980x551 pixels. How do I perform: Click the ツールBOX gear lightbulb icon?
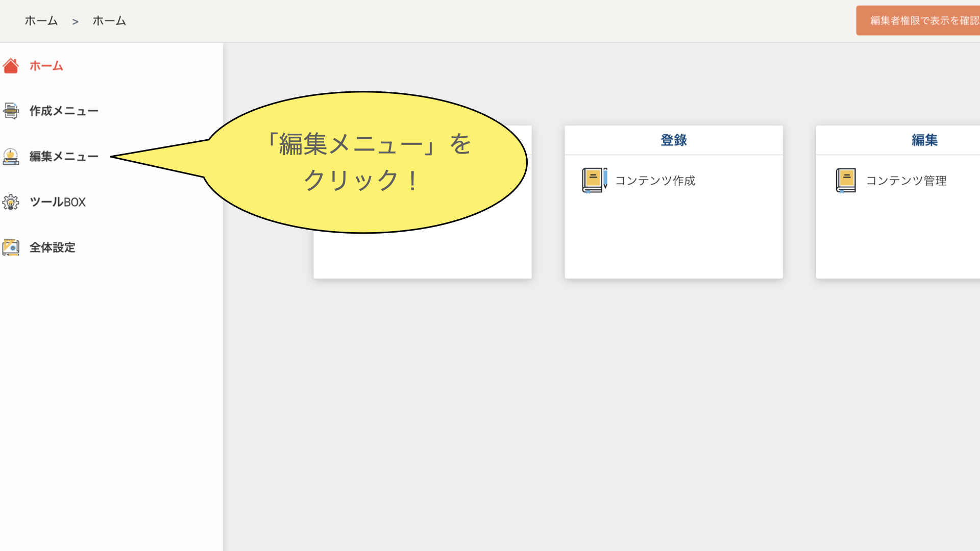pyautogui.click(x=11, y=202)
